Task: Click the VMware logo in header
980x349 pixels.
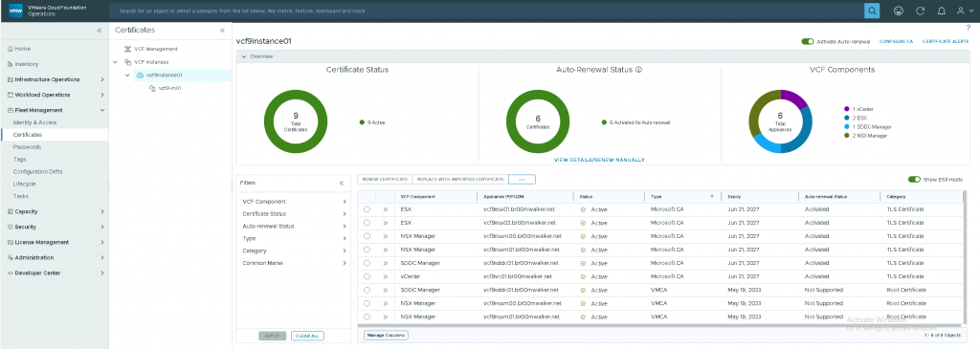Action: (x=16, y=11)
